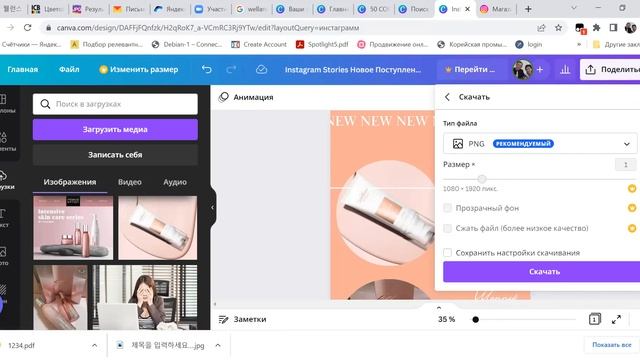Viewport: 640px width, 360px height.
Task: Expand the PNG file type dropdown
Action: click(x=540, y=144)
